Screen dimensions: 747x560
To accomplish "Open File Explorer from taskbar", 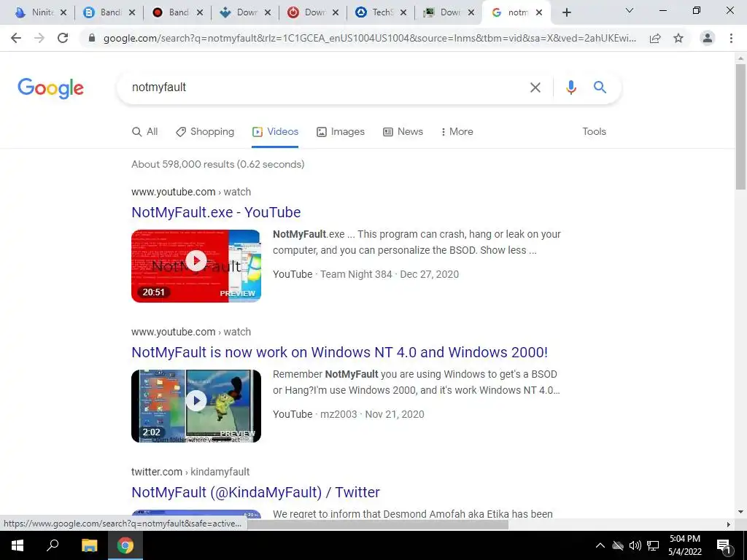I will click(89, 545).
